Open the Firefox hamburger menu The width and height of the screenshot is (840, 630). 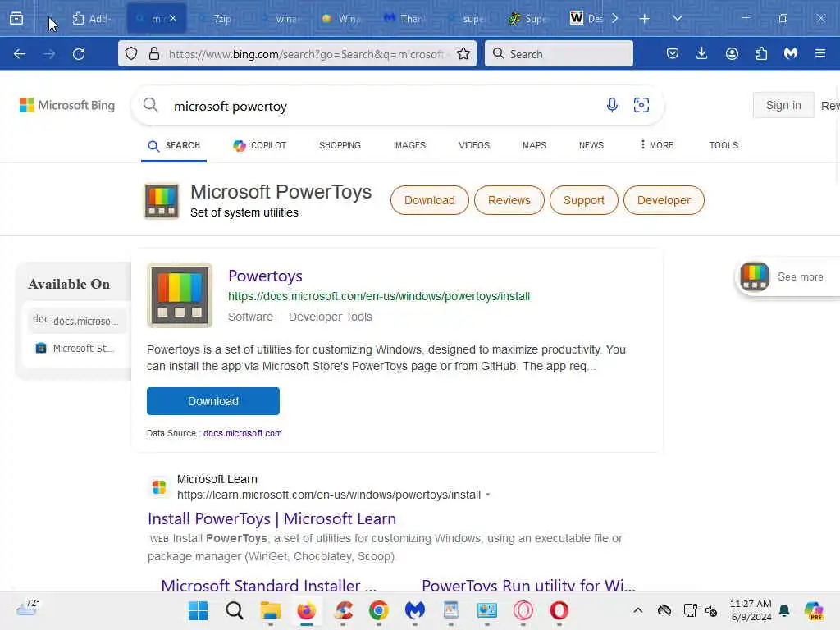click(820, 53)
